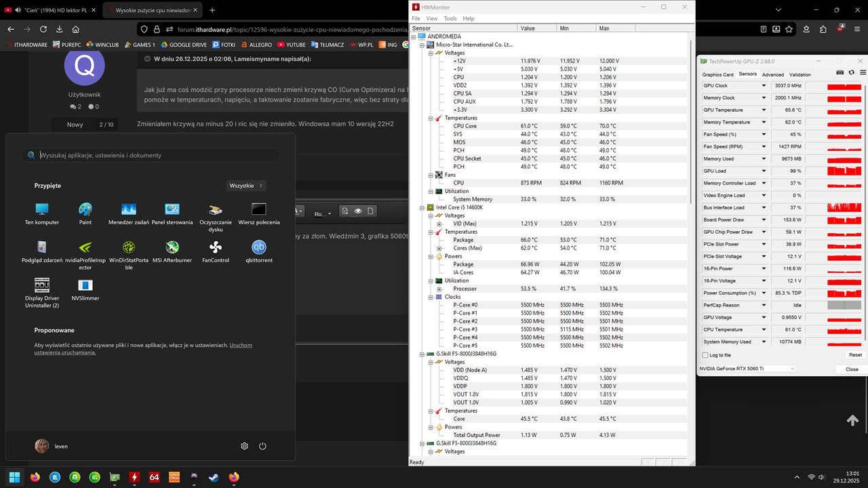Open Panel sterowania pinned app

click(x=172, y=214)
